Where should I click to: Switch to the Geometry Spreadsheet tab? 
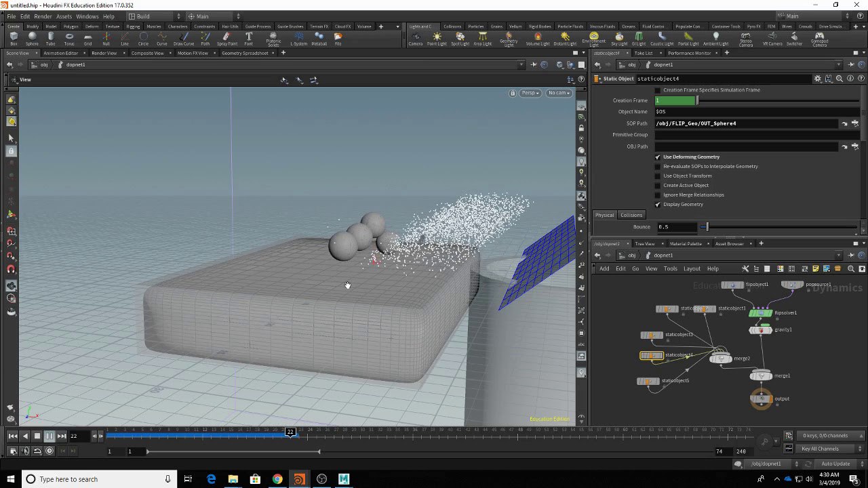pos(245,53)
